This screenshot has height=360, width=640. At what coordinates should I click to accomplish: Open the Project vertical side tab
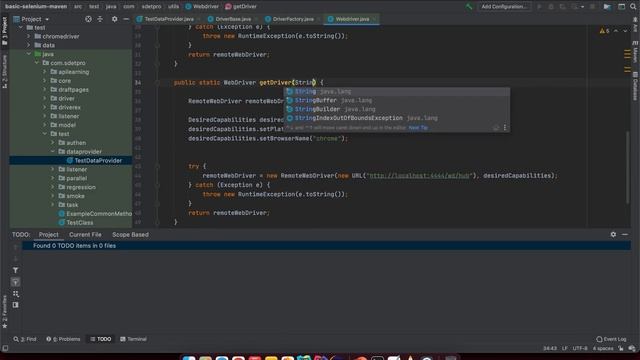tap(4, 31)
